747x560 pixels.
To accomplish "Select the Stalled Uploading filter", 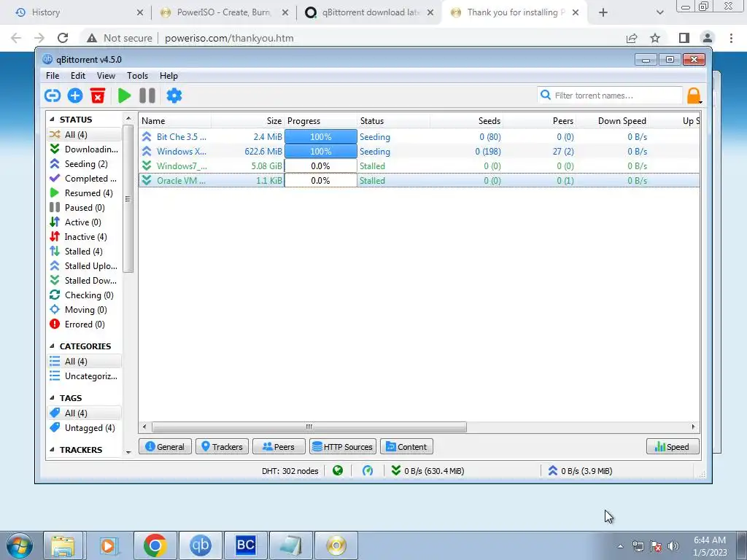I will 85,266.
